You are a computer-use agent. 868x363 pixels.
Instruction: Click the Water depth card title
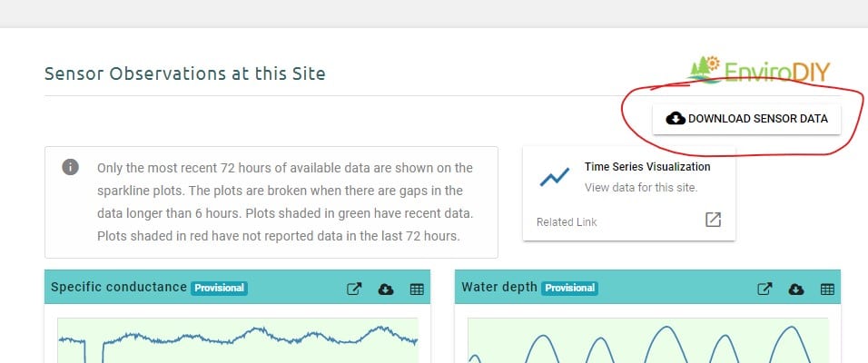pyautogui.click(x=498, y=288)
